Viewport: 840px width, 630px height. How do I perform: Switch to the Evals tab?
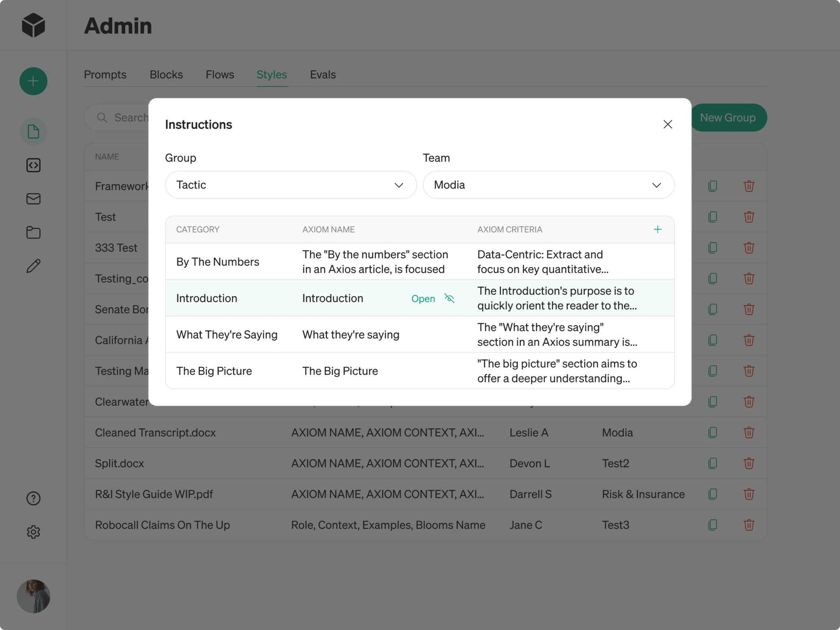point(323,75)
